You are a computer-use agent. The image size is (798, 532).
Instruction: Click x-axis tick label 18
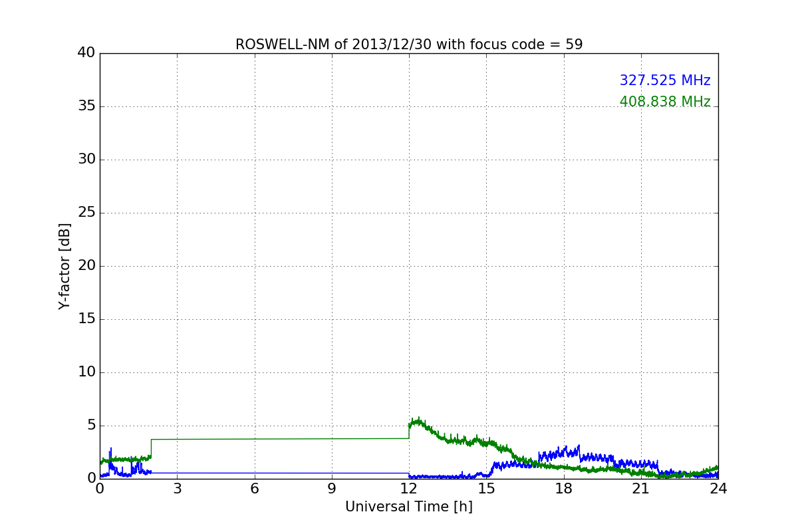[564, 489]
